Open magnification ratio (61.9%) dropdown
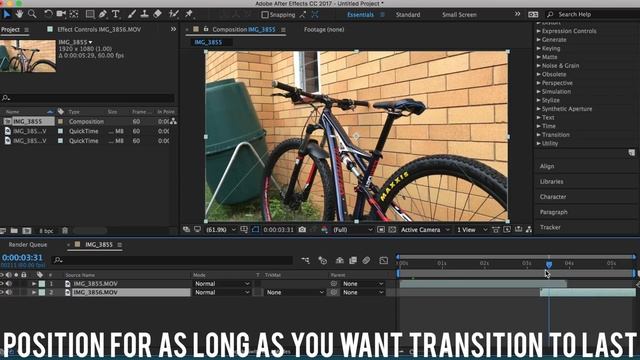The width and height of the screenshot is (640, 360). pyautogui.click(x=221, y=229)
